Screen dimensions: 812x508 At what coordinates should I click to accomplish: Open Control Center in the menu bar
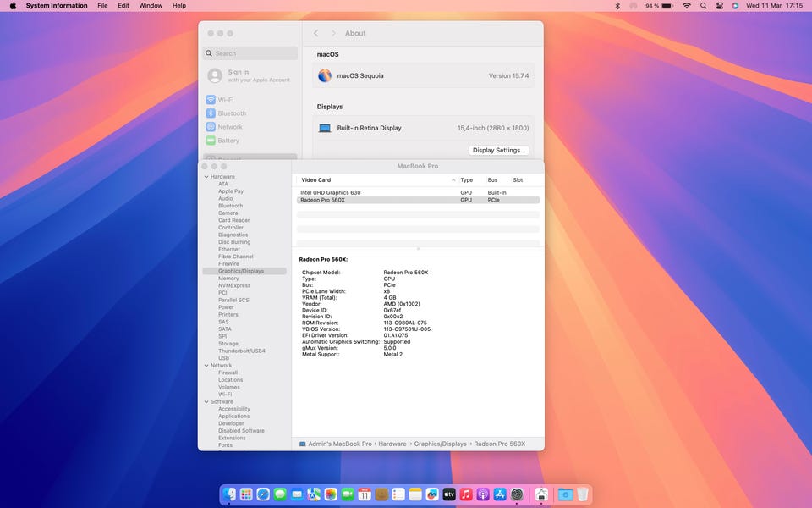(719, 5)
